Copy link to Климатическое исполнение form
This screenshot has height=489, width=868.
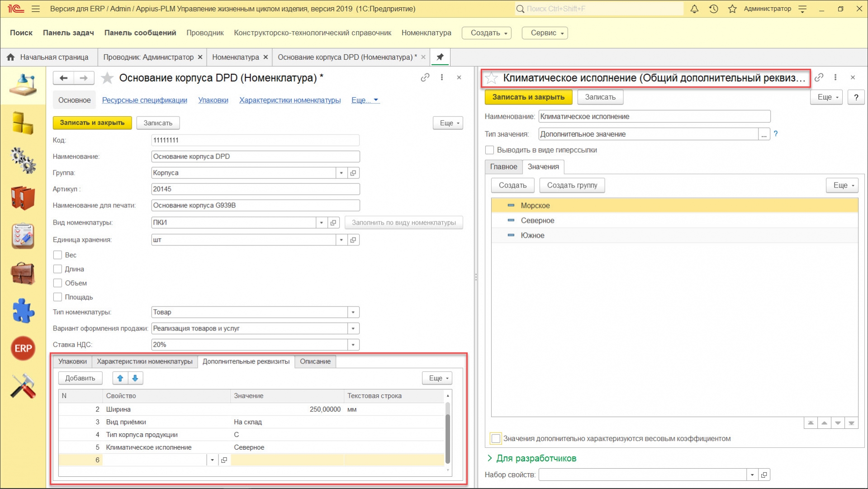(819, 77)
